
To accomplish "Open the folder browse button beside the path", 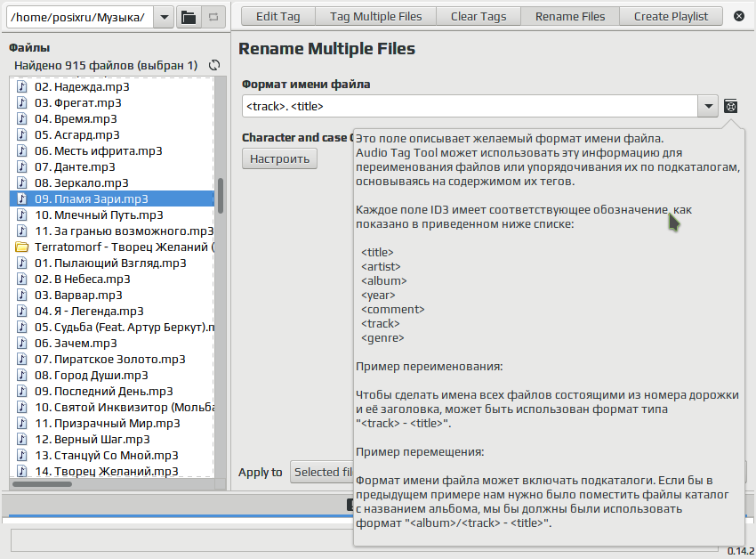I will click(x=189, y=18).
